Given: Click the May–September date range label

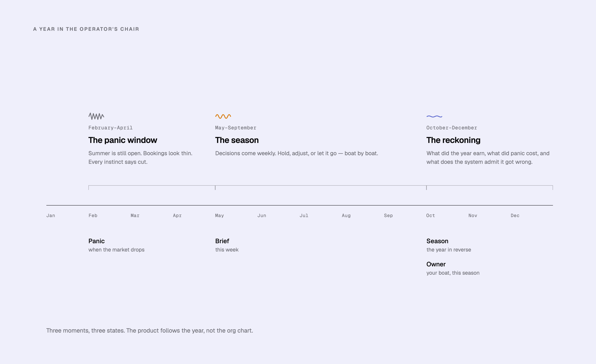Looking at the screenshot, I should pos(236,128).
